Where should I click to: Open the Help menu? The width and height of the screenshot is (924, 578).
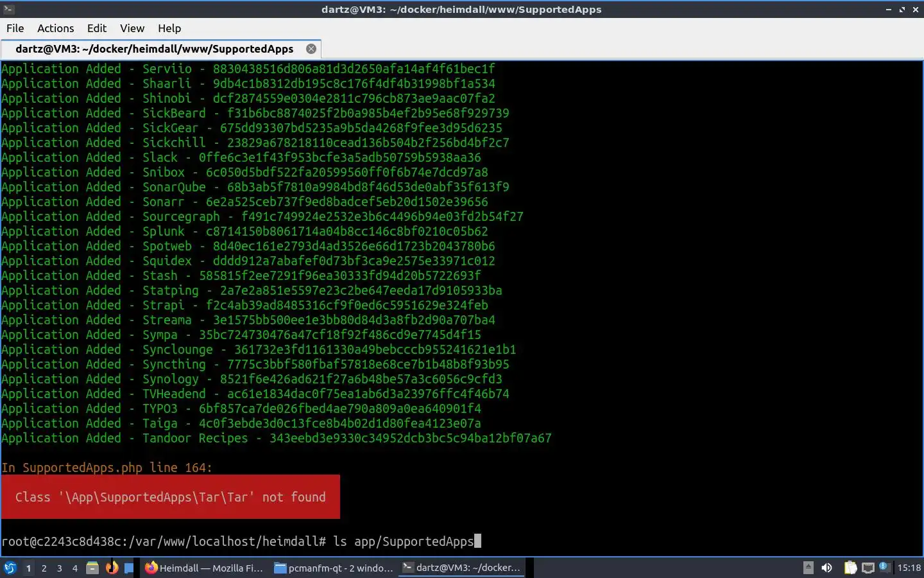tap(169, 28)
